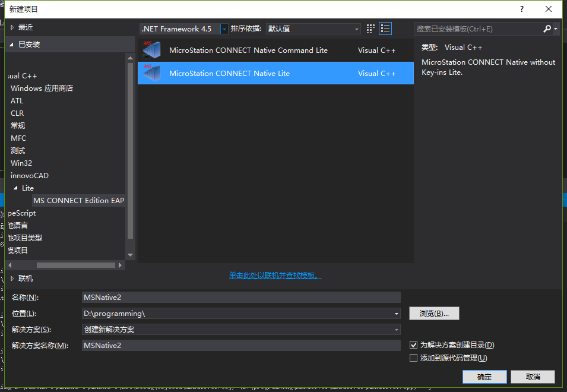
Task: Click tree horizontal scrollbar left arrow
Action: 9,265
